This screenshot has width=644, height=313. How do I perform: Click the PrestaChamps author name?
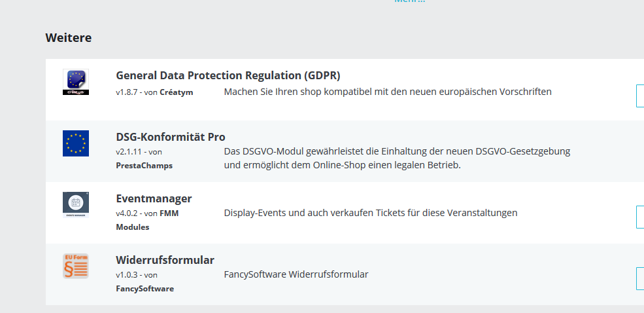144,166
